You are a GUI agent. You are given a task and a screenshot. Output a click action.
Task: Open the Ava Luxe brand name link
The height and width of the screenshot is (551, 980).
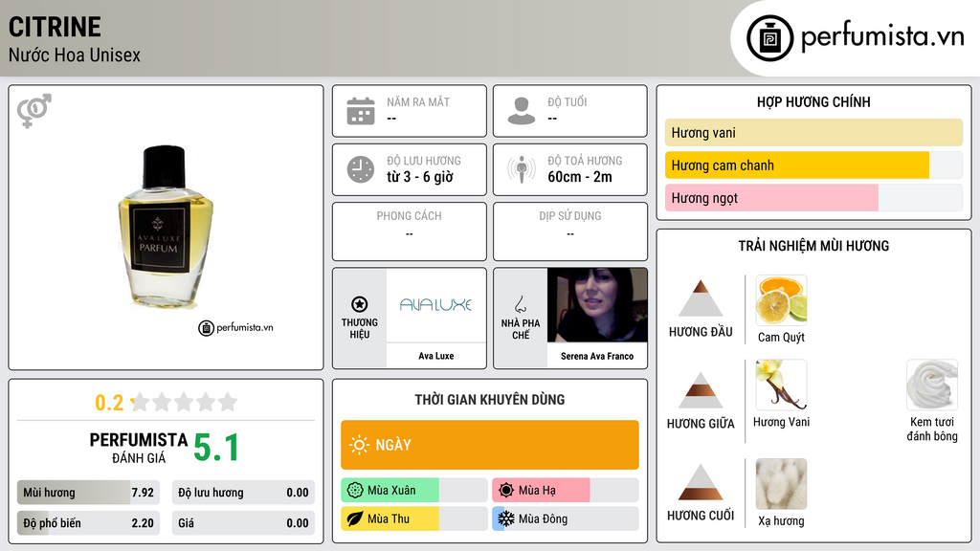coord(435,356)
